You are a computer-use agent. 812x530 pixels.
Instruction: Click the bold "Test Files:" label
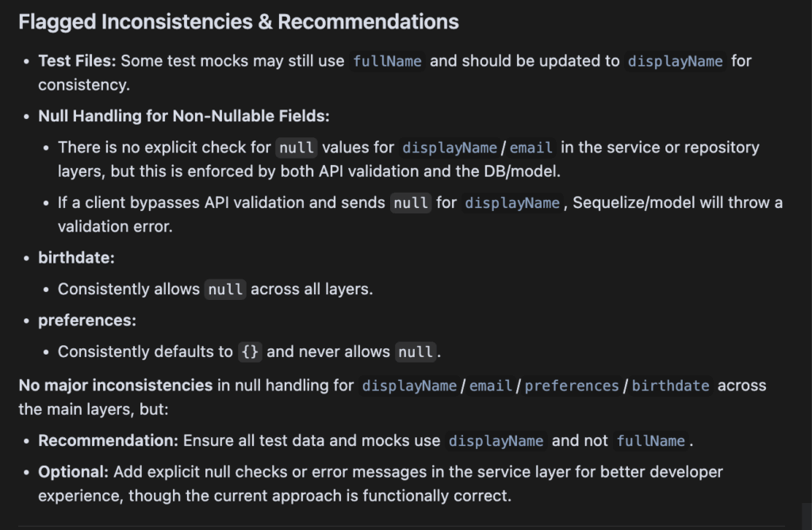(x=77, y=60)
